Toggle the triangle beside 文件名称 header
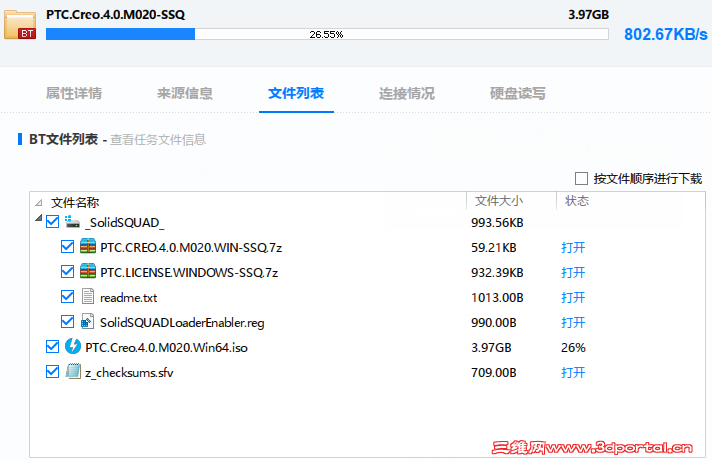The image size is (712, 461). click(x=39, y=203)
